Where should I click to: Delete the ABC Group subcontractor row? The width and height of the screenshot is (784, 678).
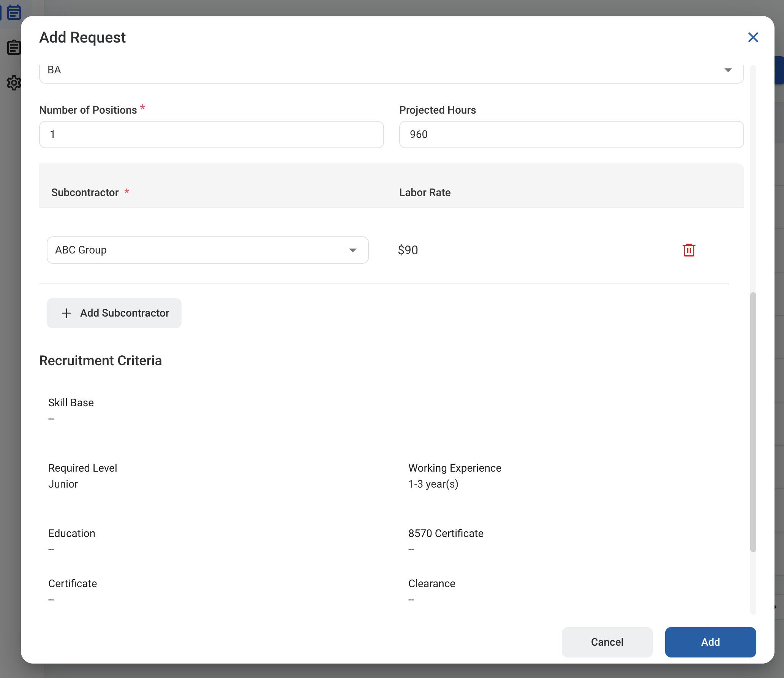689,250
